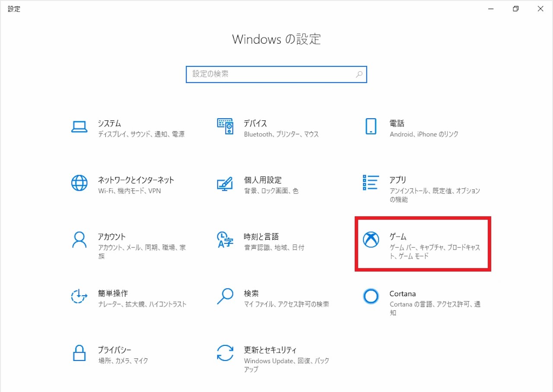
Task: Select the 電話 heading text
Action: coord(397,123)
